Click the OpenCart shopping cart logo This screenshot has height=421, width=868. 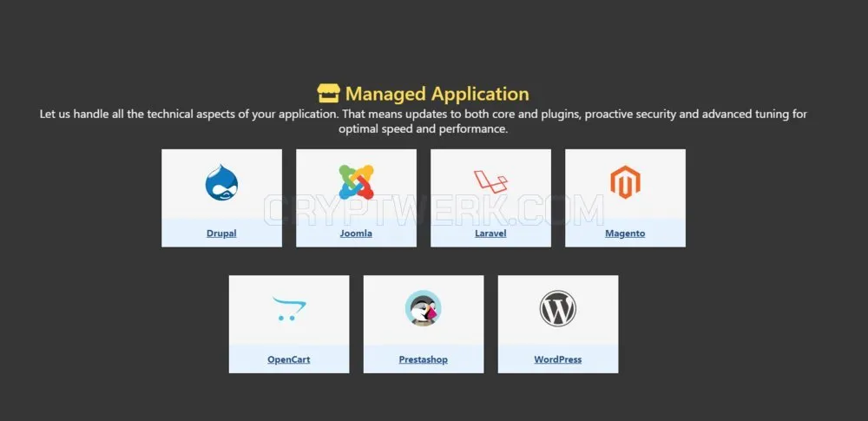[289, 308]
